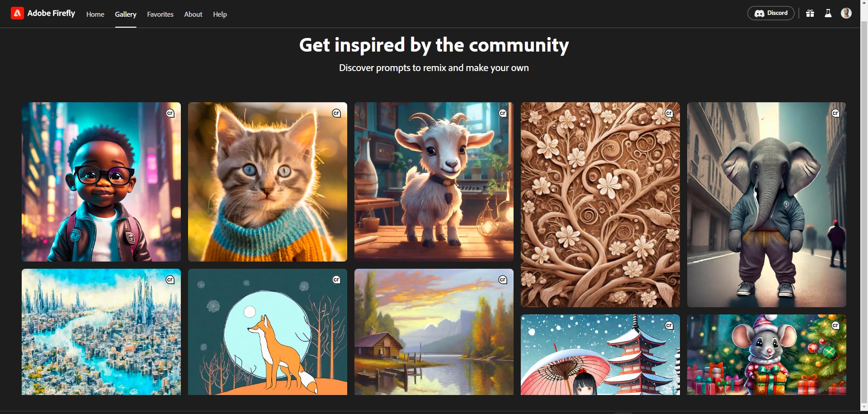Click the scrollbar down arrow
This screenshot has width=868, height=414.
864,406
